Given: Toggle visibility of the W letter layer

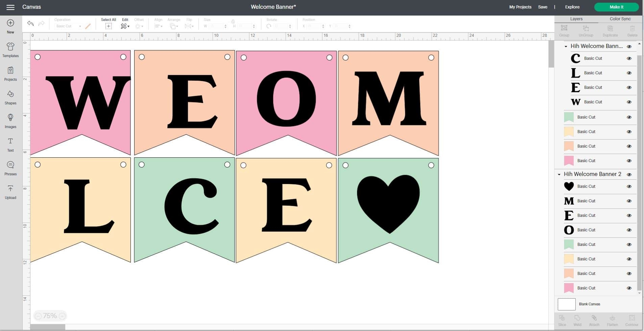Looking at the screenshot, I should point(629,102).
